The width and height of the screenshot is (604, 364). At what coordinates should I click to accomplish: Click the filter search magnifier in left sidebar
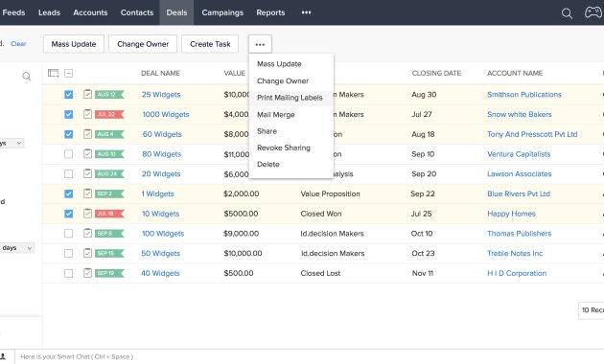coord(27,77)
